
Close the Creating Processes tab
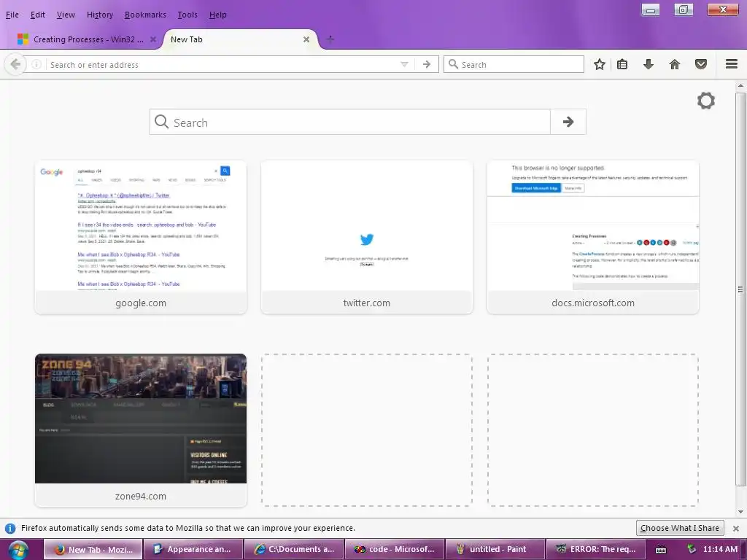tap(153, 39)
